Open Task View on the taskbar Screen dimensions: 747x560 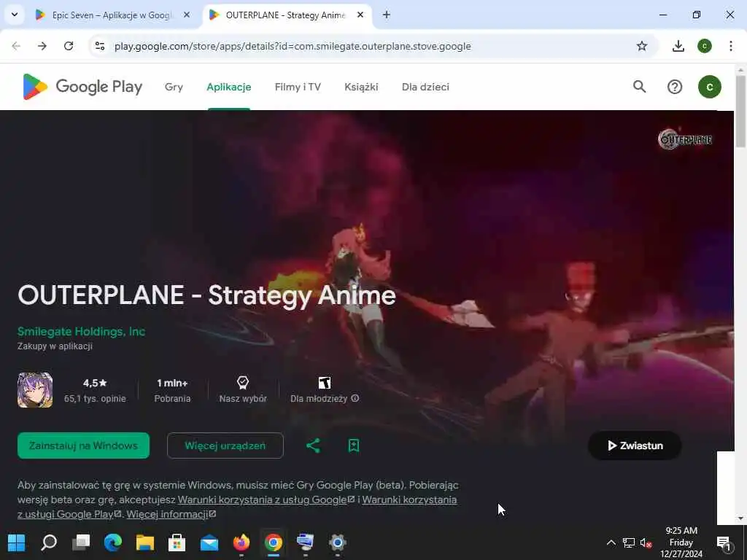(81, 542)
